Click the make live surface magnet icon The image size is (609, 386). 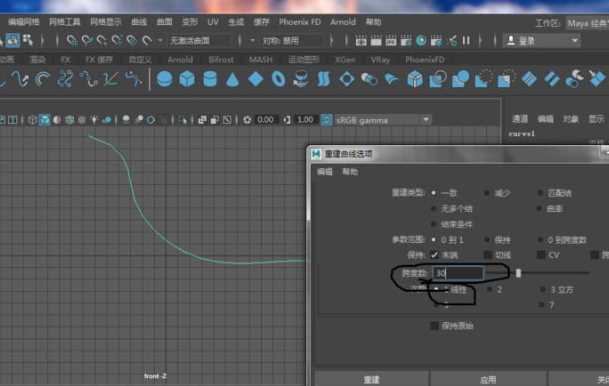click(x=146, y=40)
